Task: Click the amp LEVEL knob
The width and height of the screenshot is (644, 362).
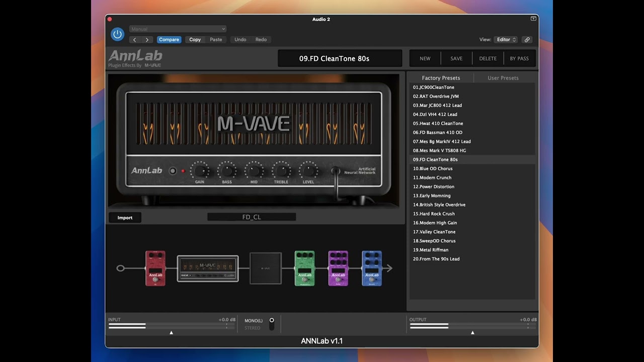Action: click(308, 170)
